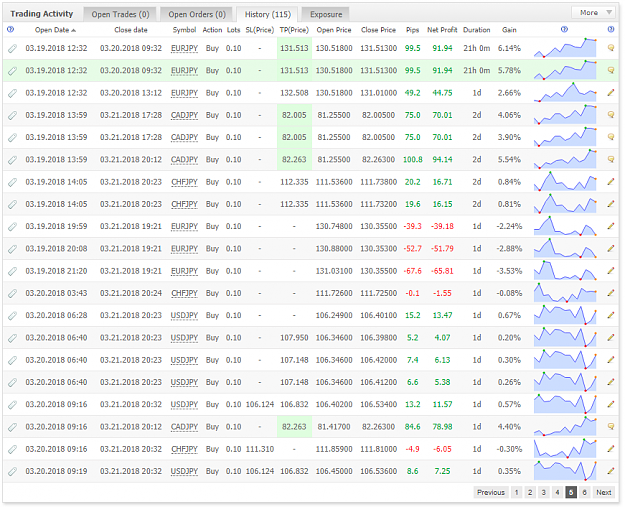This screenshot has width=625, height=507.
Task: Switch to the Open Orders (0) tab
Action: (197, 14)
